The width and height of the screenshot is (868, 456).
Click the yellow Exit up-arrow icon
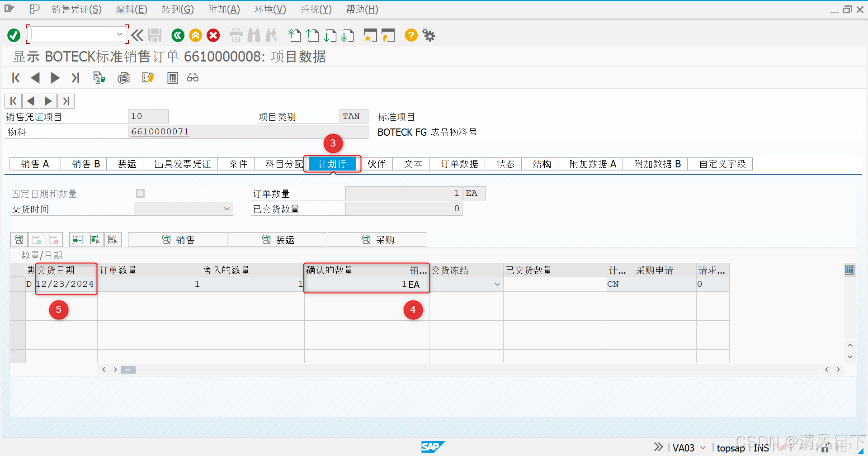click(x=196, y=35)
